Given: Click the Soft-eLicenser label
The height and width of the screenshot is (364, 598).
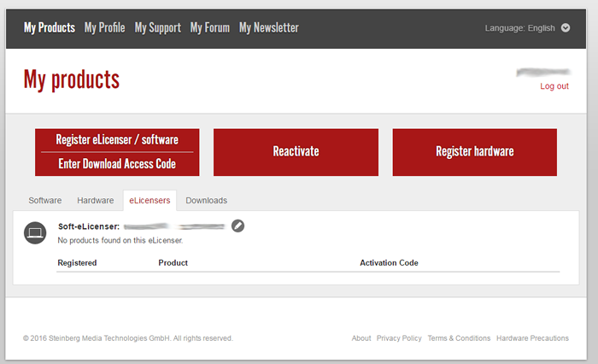Looking at the screenshot, I should 89,226.
